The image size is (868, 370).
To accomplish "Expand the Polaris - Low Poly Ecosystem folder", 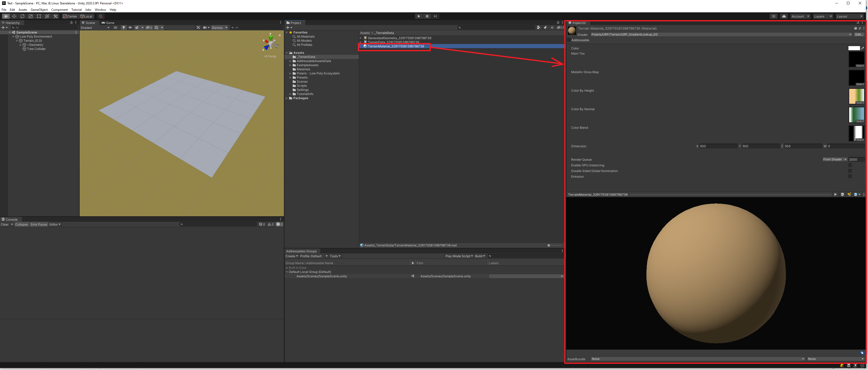I will (290, 73).
